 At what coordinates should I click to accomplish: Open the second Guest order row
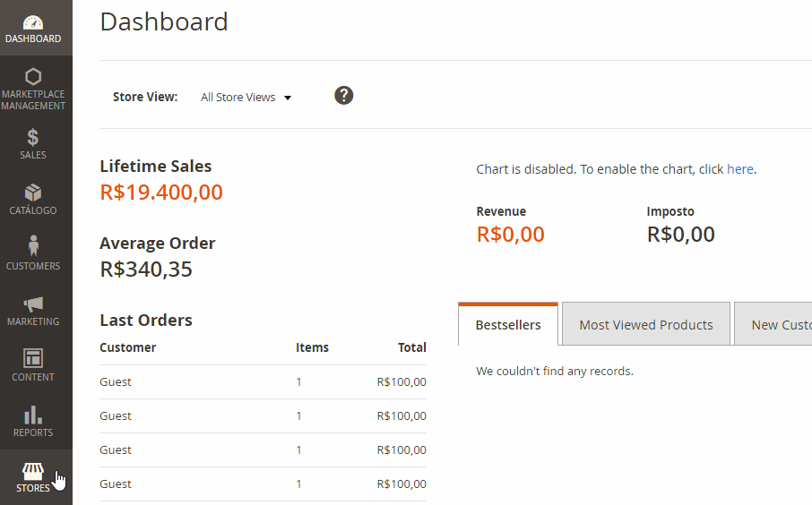click(263, 416)
